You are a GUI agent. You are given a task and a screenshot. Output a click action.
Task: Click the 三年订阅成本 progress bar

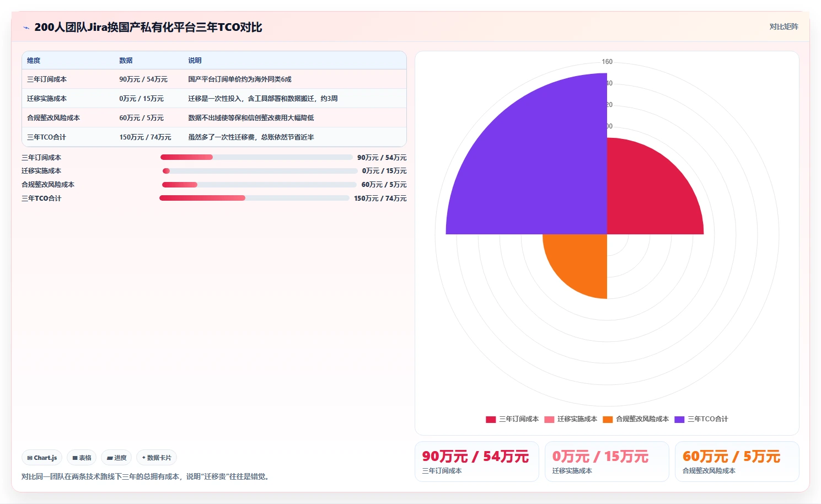(256, 157)
